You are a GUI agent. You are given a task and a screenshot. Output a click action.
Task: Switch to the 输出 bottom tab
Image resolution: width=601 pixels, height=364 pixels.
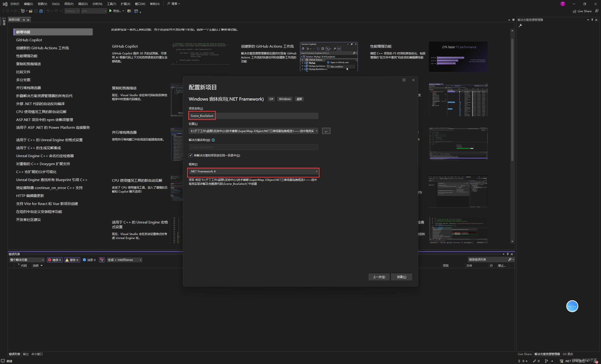pos(26,354)
